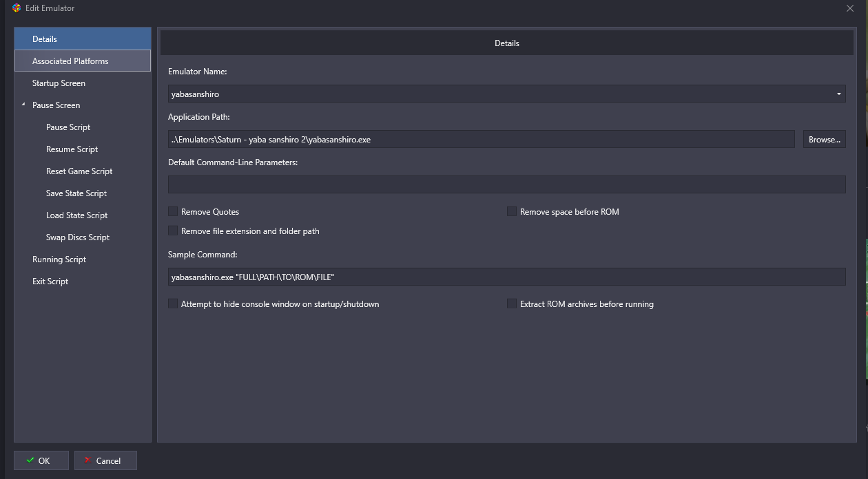Click the Cancel button

[x=105, y=460]
